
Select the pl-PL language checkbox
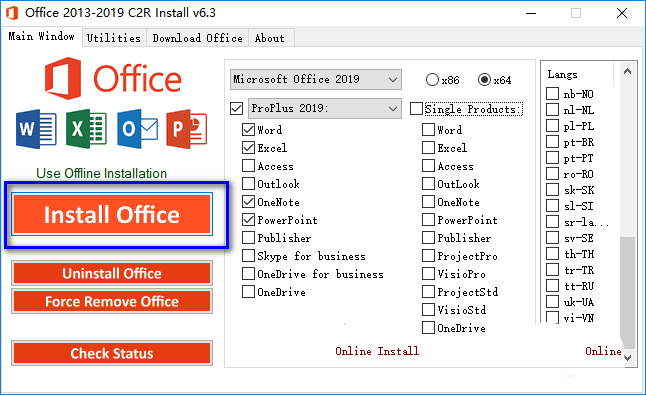click(552, 126)
